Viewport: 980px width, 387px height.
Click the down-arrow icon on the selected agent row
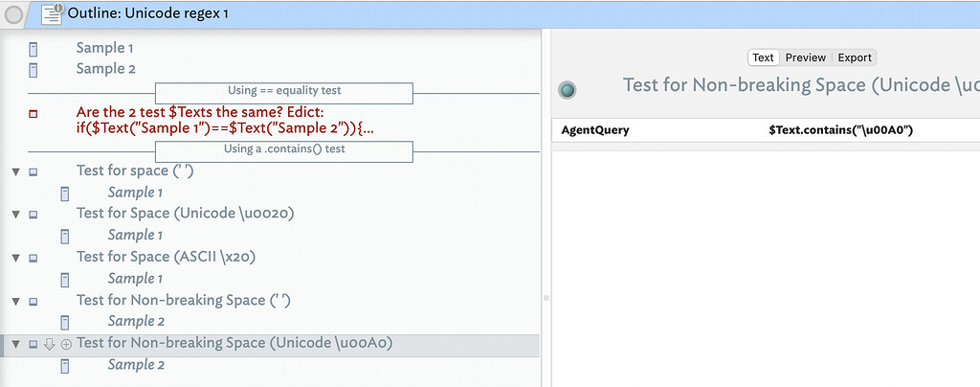[50, 344]
